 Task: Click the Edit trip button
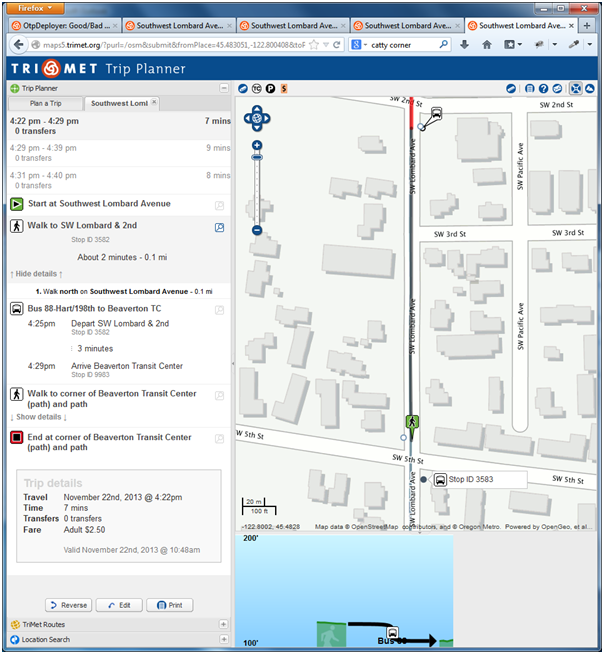(x=119, y=605)
